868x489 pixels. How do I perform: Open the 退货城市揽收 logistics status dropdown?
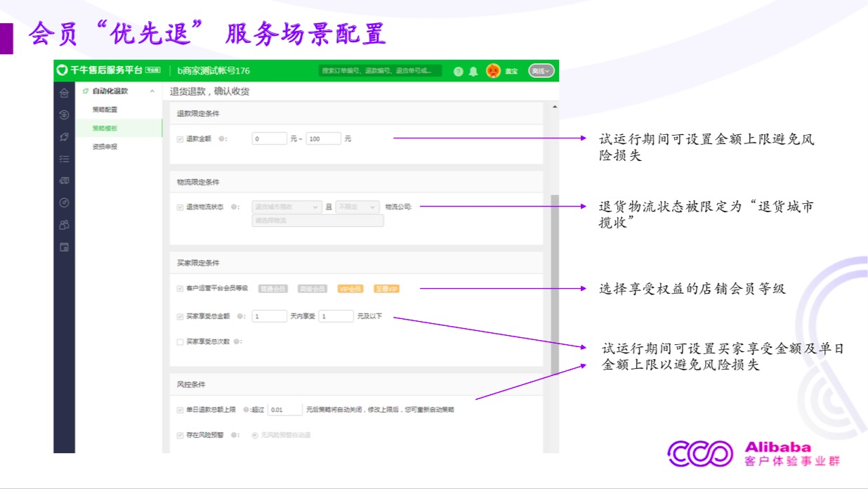287,207
